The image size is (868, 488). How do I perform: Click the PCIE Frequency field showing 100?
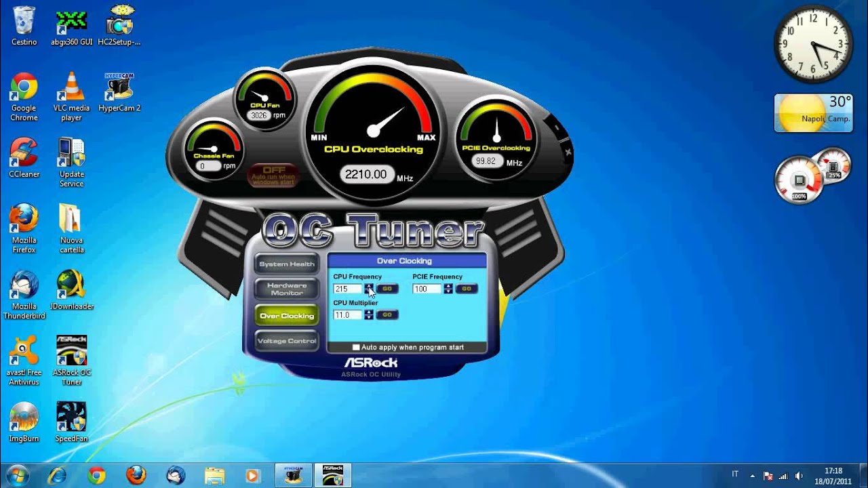tap(427, 289)
